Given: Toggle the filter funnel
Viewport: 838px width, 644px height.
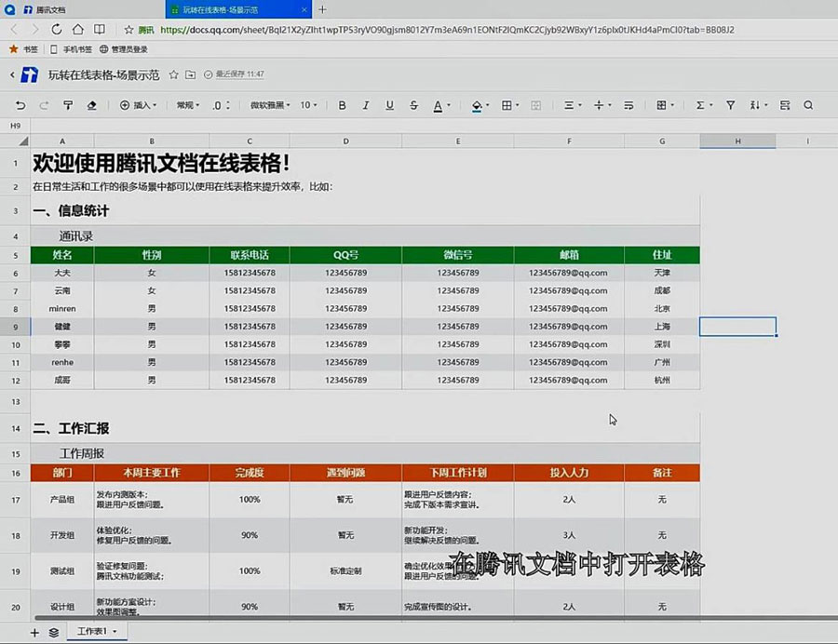Looking at the screenshot, I should 730,105.
